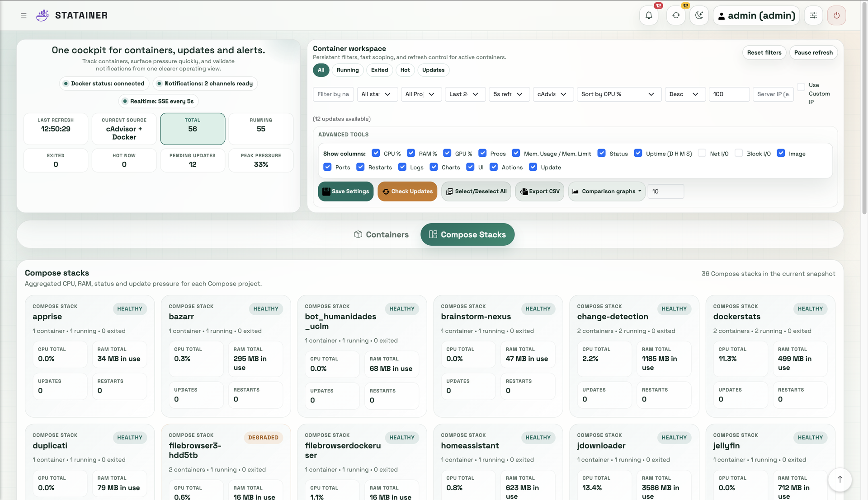Toggle Uptime column checkbox
Viewport: 868px width, 500px height.
[638, 153]
